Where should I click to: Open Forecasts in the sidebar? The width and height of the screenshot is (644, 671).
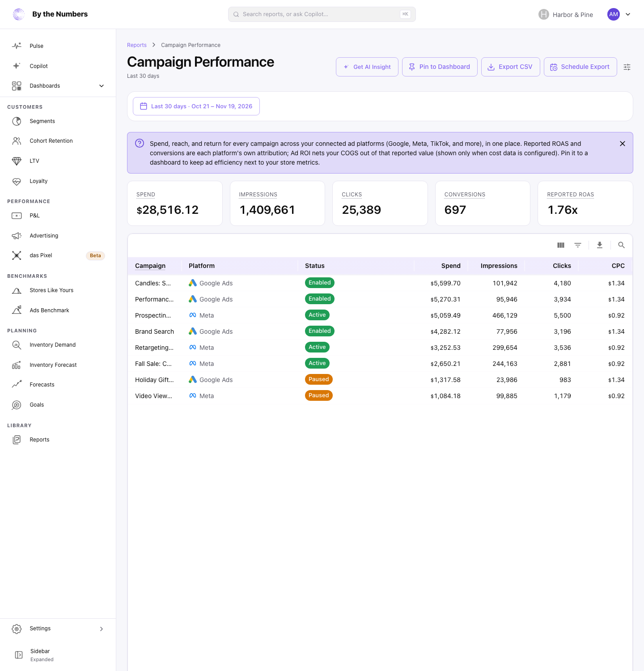click(58, 385)
